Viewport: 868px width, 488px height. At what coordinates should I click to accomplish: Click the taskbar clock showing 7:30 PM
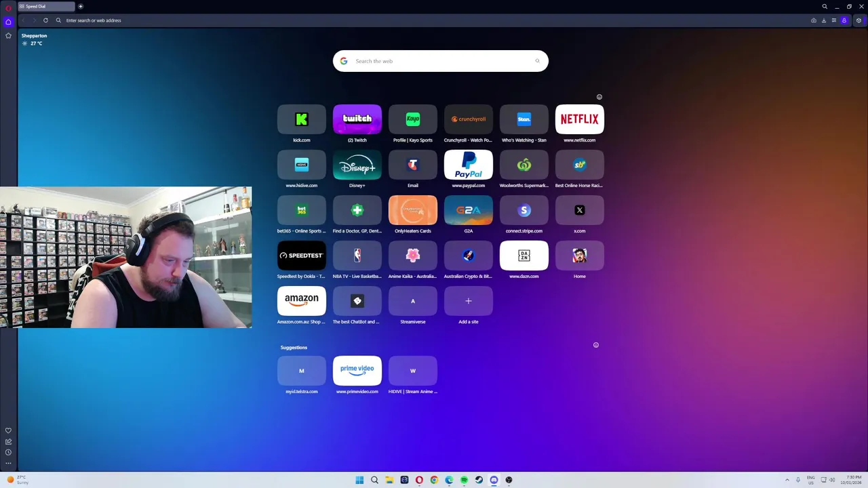pos(851,480)
